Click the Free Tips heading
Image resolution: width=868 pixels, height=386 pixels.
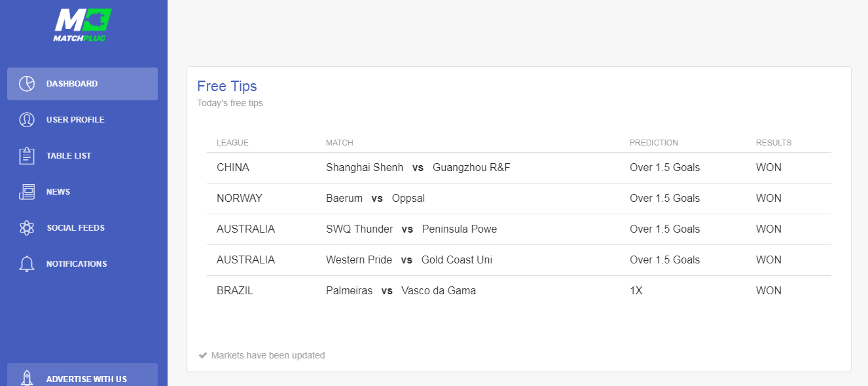227,87
